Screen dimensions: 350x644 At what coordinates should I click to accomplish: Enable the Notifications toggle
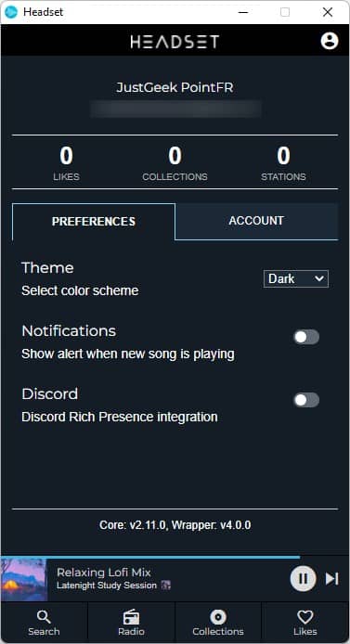[306, 337]
